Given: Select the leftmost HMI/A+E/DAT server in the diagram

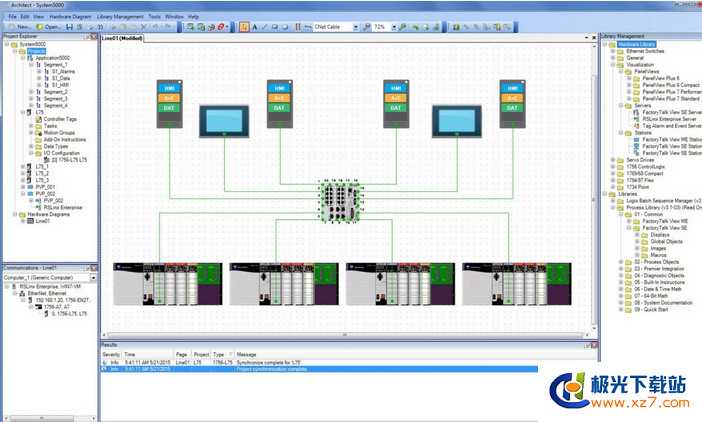Looking at the screenshot, I should [x=169, y=104].
